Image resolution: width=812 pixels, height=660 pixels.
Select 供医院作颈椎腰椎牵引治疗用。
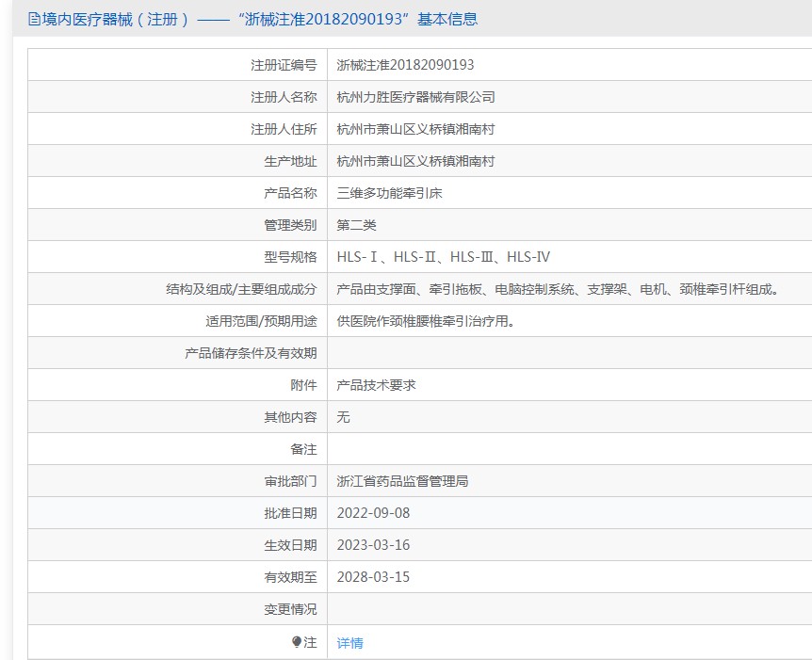click(x=426, y=321)
